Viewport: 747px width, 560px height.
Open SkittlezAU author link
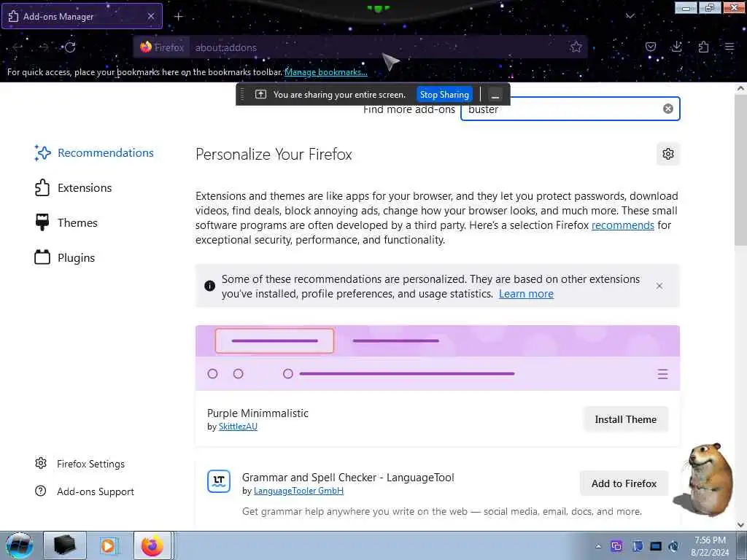[x=238, y=427]
